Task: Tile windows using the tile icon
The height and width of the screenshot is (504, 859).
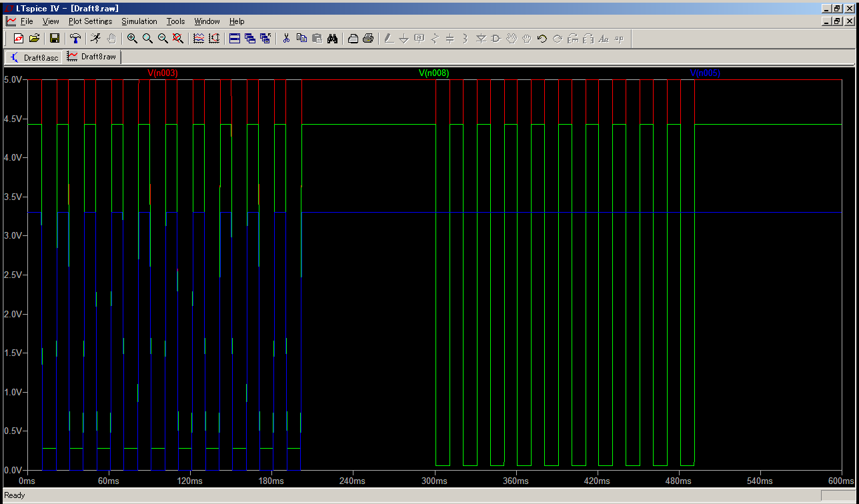Action: [x=234, y=39]
